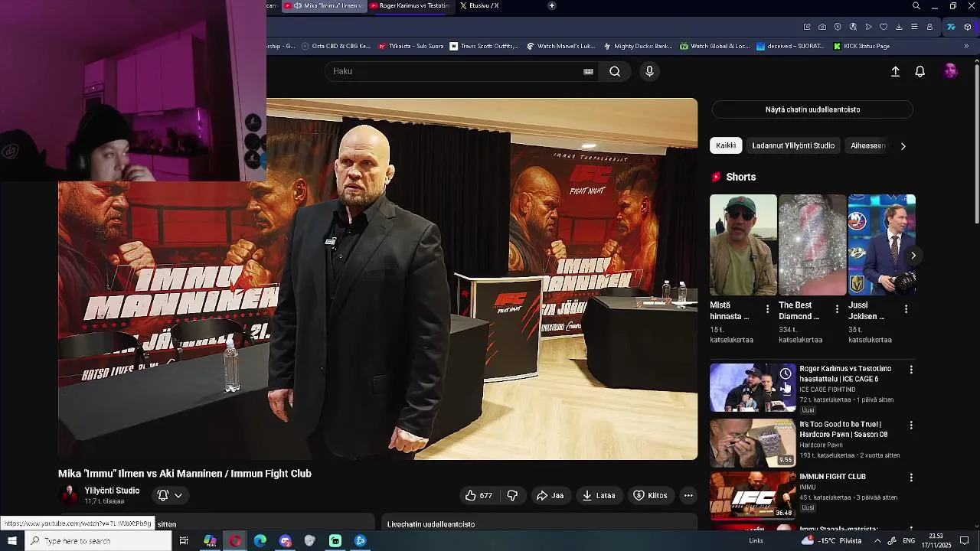This screenshot has height=551, width=980.
Task: Start a voice search via the microphone icon
Action: tap(649, 71)
